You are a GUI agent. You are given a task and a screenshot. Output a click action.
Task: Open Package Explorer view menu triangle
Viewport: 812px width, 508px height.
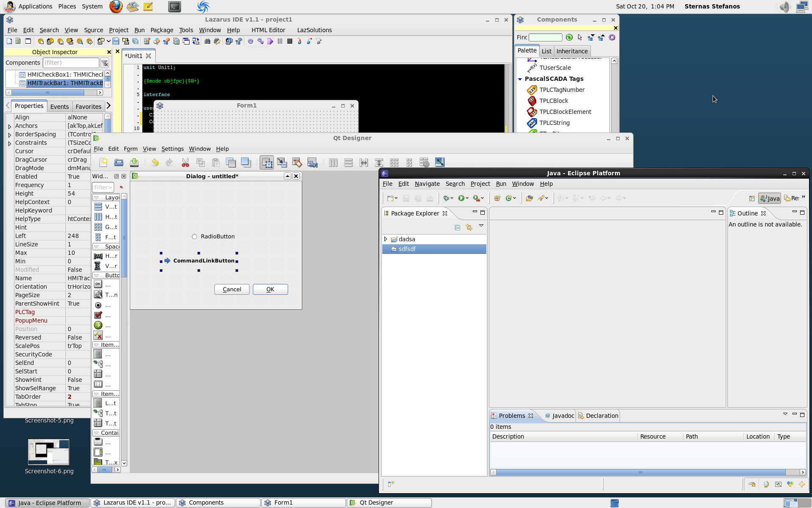click(481, 226)
